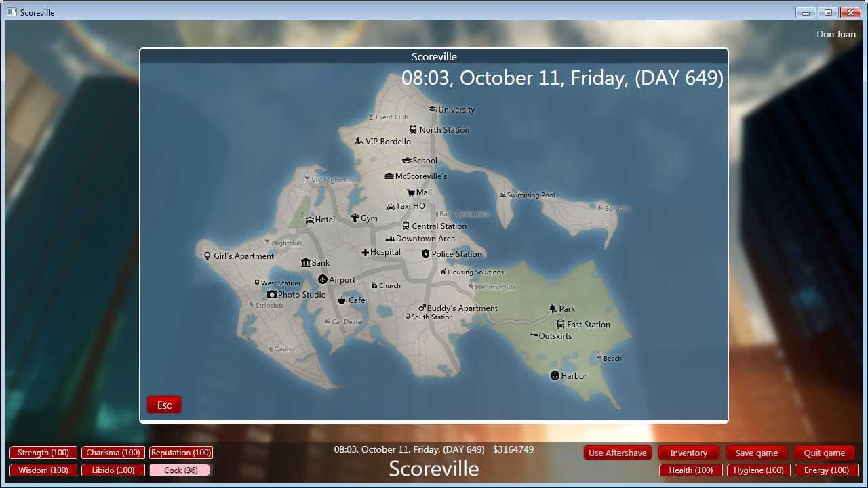
Task: Open the Mall shopping cart icon
Action: point(410,192)
